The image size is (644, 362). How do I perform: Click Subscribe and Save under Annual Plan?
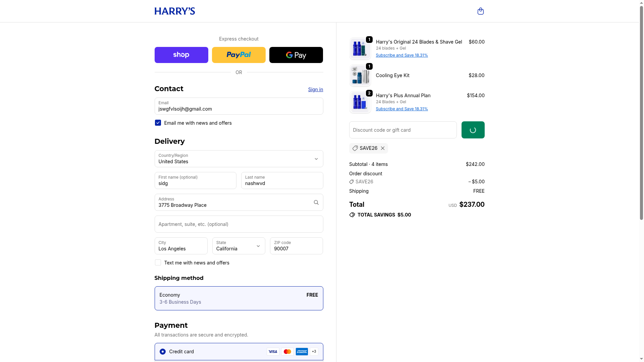click(x=401, y=109)
